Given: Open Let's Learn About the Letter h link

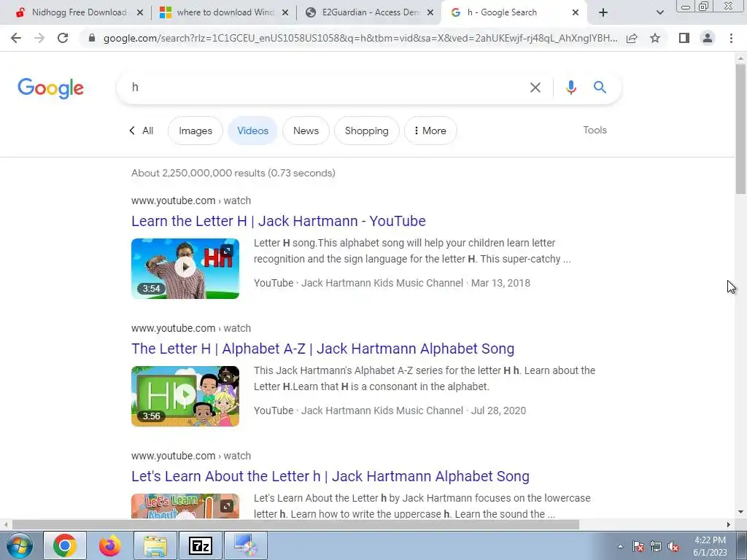Looking at the screenshot, I should click(330, 476).
